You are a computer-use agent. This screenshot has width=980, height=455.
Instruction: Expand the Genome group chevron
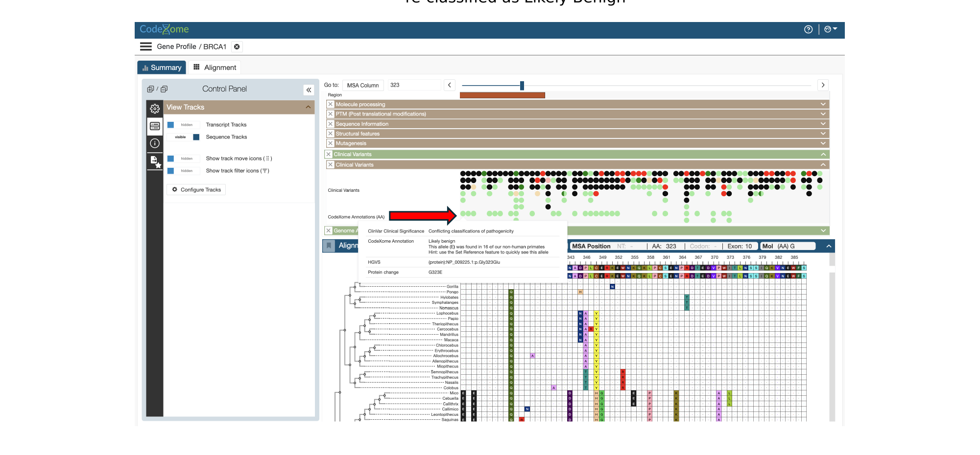[823, 230]
